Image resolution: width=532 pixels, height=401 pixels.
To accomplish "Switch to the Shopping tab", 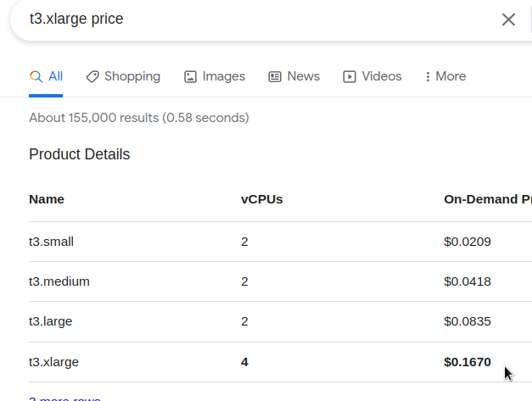I will tap(123, 76).
